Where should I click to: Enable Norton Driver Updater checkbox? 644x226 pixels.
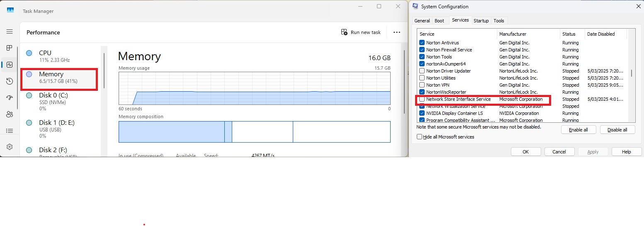point(422,71)
